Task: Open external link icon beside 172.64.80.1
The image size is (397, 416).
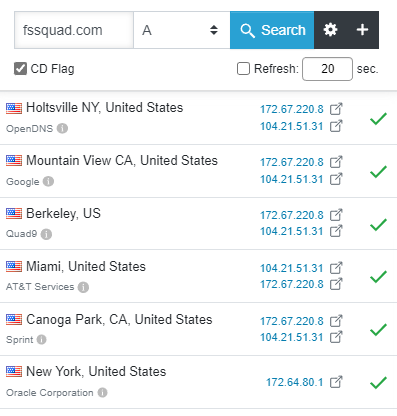Action: 336,382
